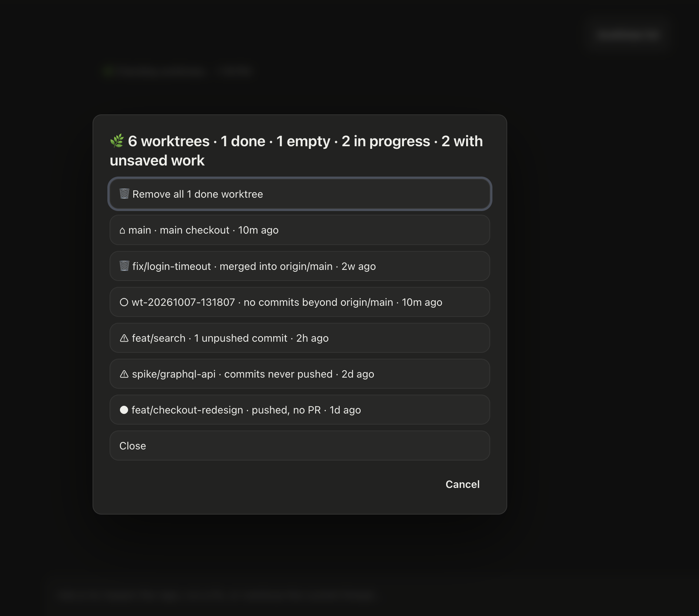Click the warning triangle beside feat/search
699x616 pixels.
click(x=124, y=338)
